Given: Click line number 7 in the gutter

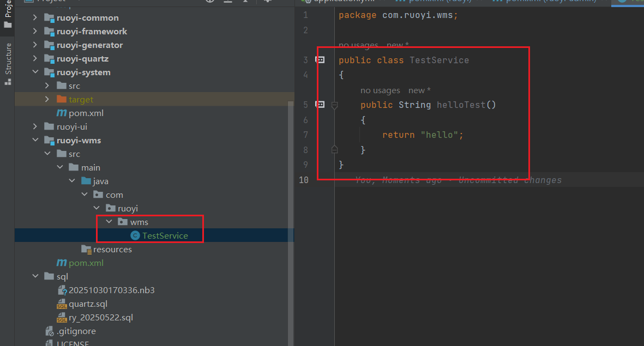Looking at the screenshot, I should point(305,135).
